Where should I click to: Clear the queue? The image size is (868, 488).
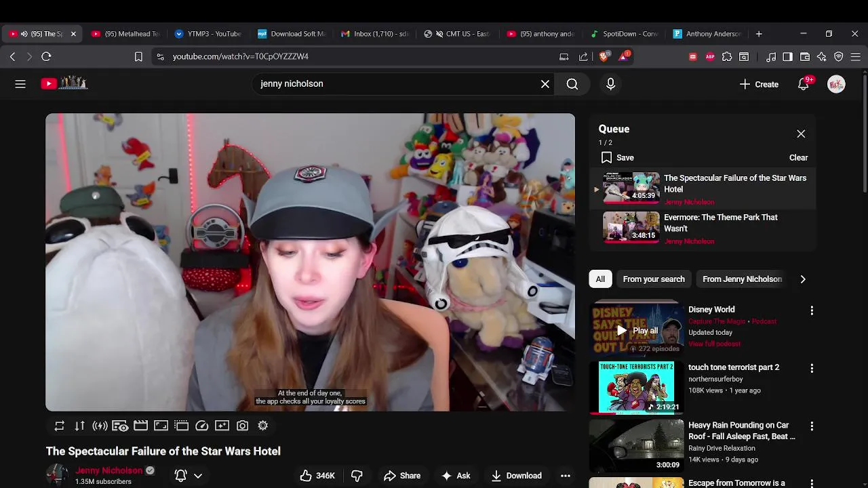point(798,157)
